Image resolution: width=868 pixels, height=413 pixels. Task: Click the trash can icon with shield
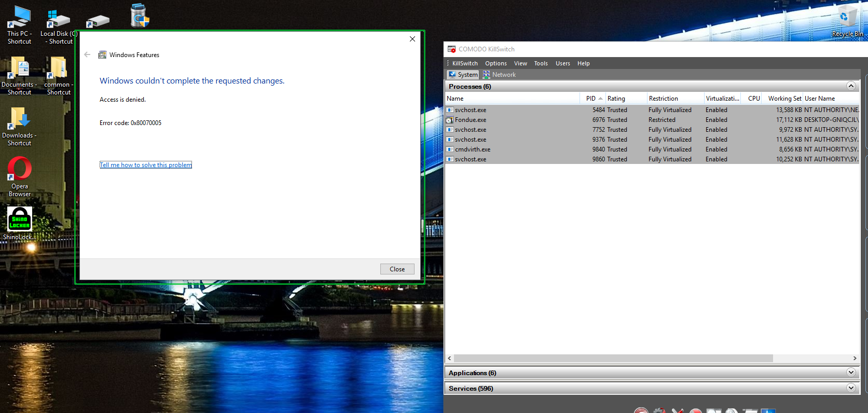140,16
